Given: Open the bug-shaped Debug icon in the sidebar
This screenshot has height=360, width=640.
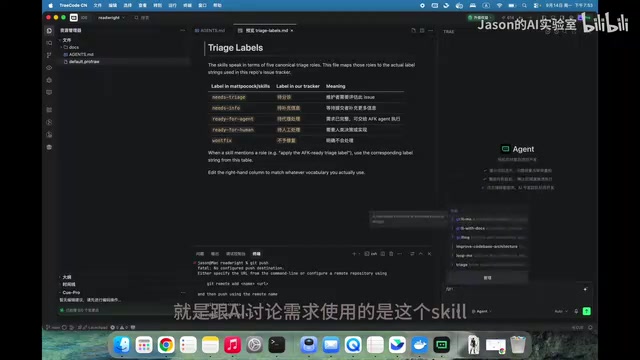Looking at the screenshot, I should (49, 80).
